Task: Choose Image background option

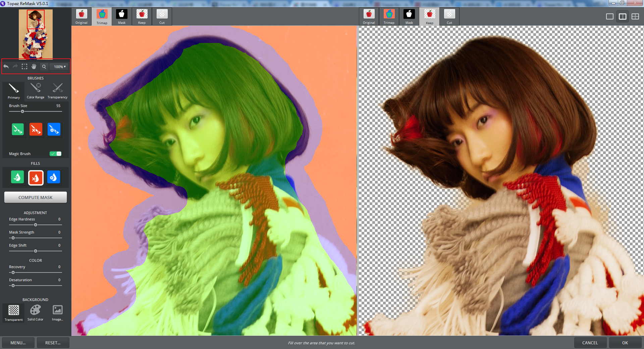Action: [x=57, y=313]
